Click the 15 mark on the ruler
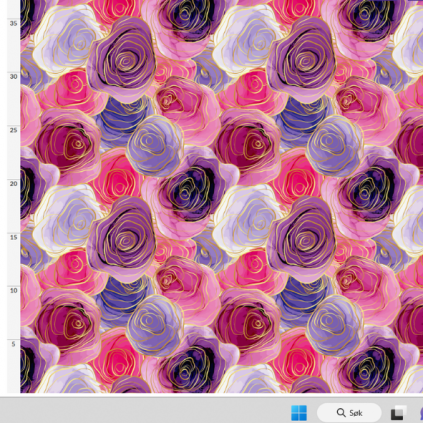The height and width of the screenshot is (423, 423). 13,237
